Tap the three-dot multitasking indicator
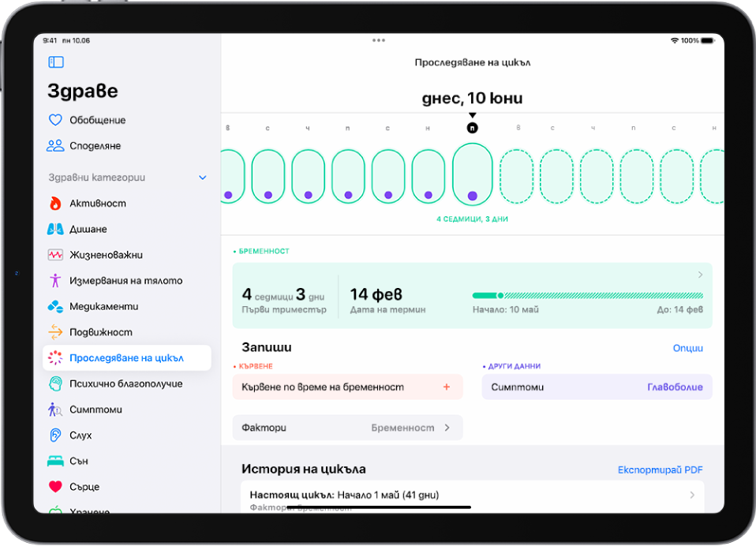 379,40
